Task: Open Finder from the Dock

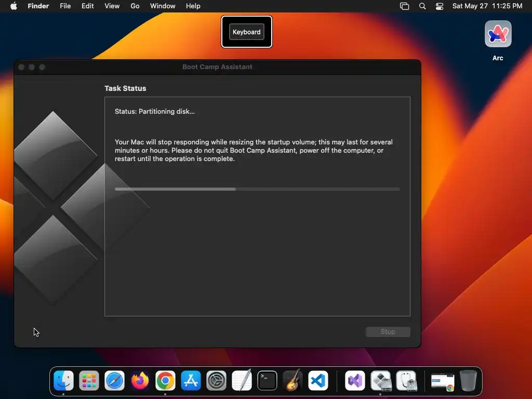Action: tap(63, 380)
